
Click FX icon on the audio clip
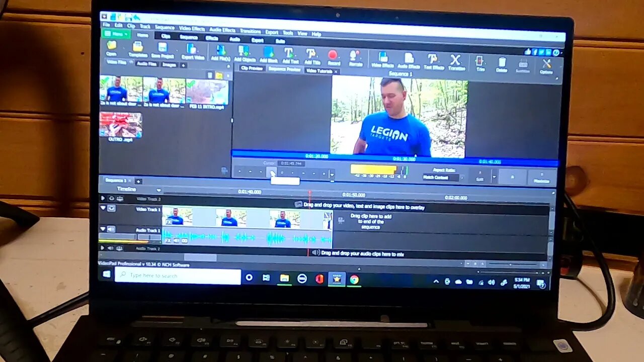(168, 240)
